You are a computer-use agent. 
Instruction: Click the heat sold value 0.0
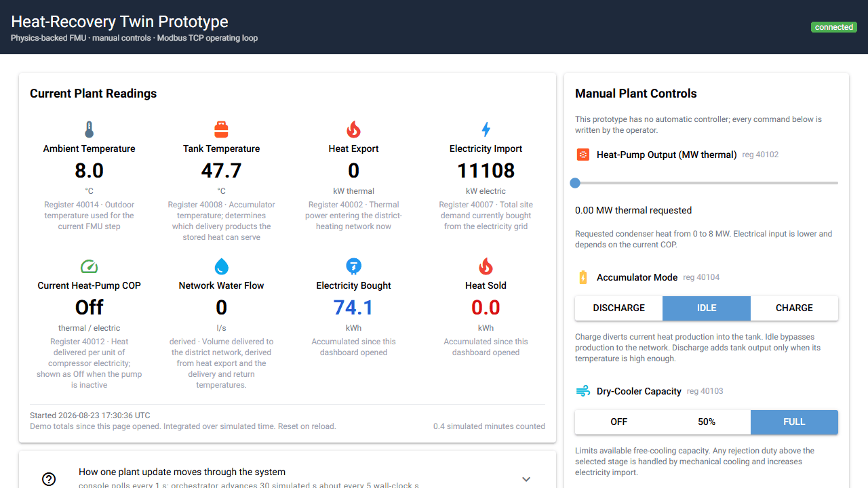486,308
